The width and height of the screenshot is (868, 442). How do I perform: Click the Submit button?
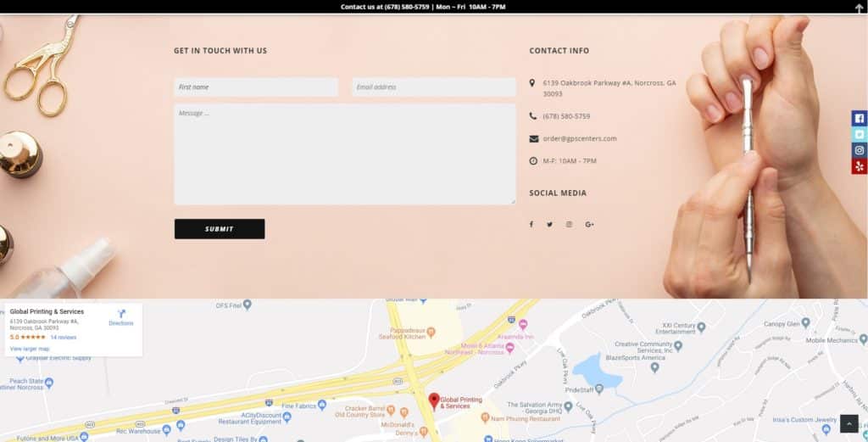[220, 229]
